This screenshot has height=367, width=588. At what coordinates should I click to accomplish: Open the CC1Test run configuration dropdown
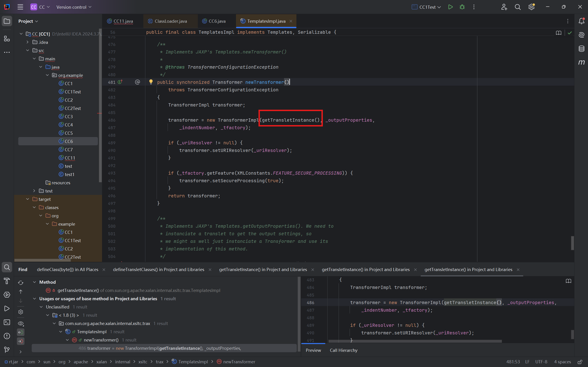point(426,7)
